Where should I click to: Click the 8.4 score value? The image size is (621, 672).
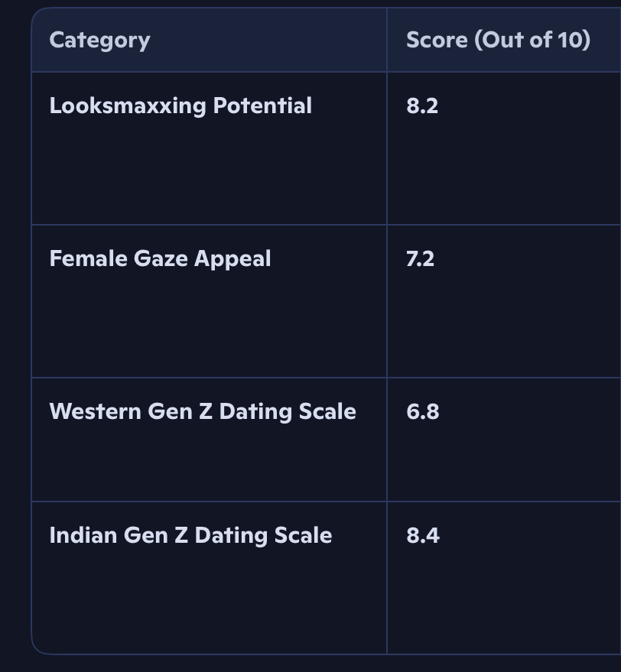tap(423, 535)
